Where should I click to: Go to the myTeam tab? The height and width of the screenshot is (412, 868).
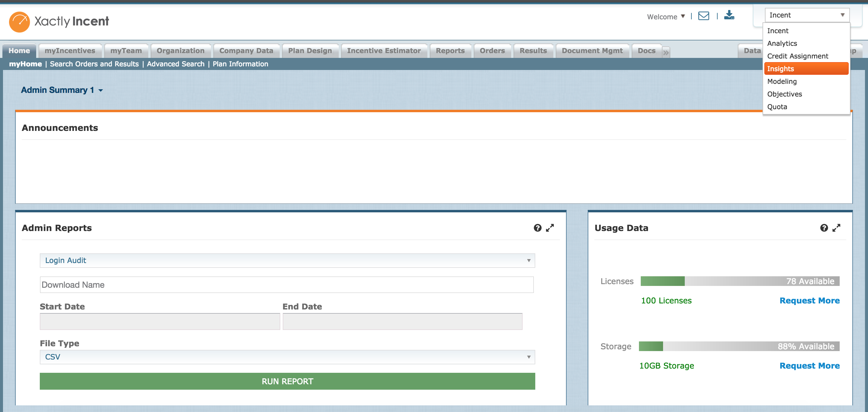coord(126,51)
